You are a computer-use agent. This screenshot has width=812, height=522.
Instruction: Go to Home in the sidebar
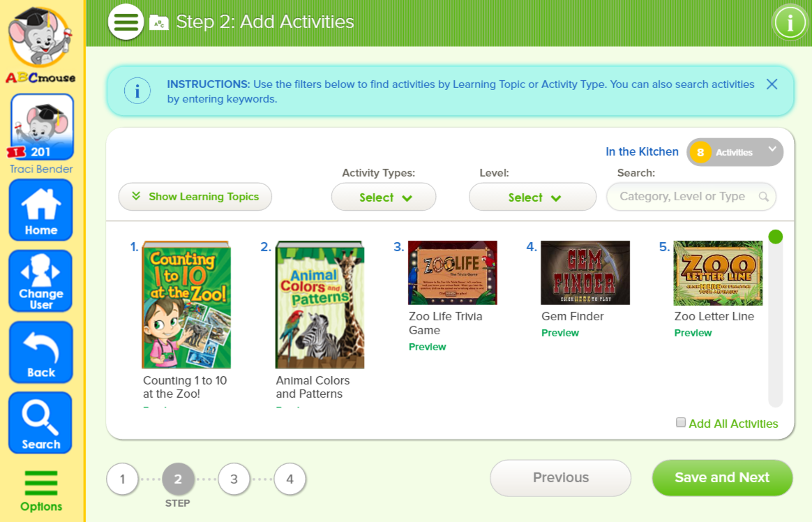pos(41,210)
